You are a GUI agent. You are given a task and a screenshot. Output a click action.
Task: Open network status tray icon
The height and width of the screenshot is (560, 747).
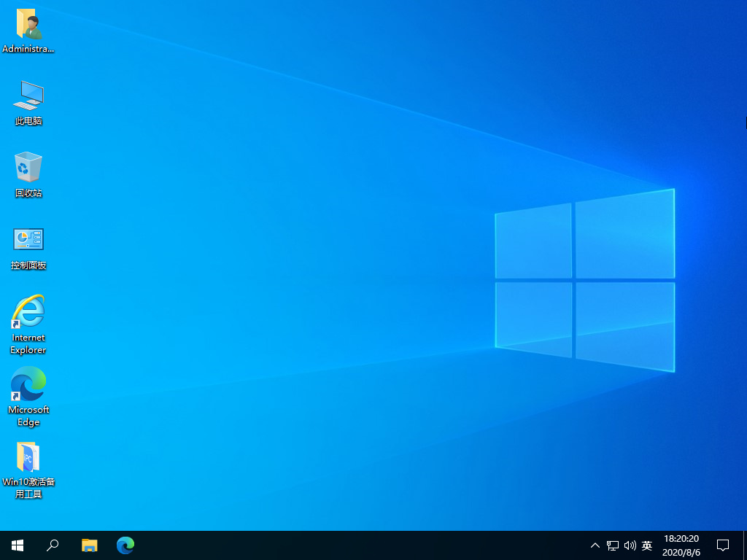[613, 545]
